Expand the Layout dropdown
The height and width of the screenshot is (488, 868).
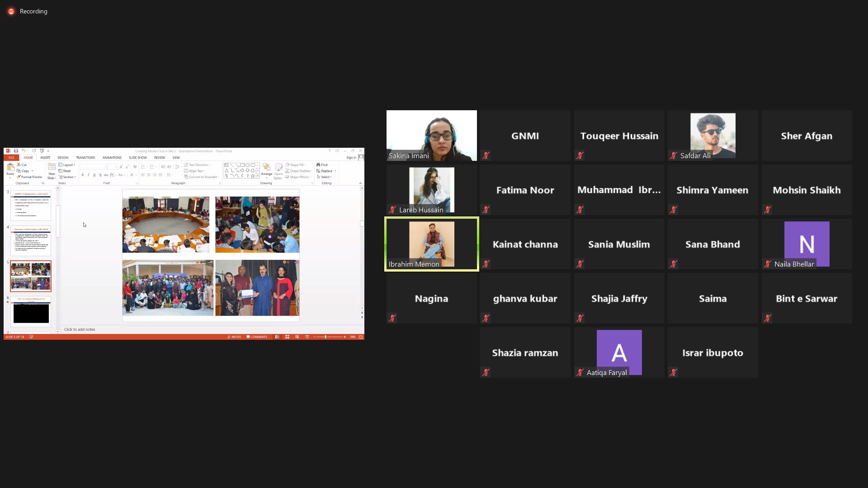click(x=68, y=165)
